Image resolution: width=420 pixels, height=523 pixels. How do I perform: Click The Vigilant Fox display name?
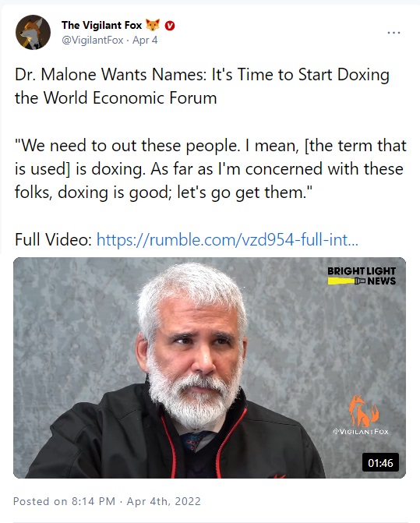click(x=101, y=26)
